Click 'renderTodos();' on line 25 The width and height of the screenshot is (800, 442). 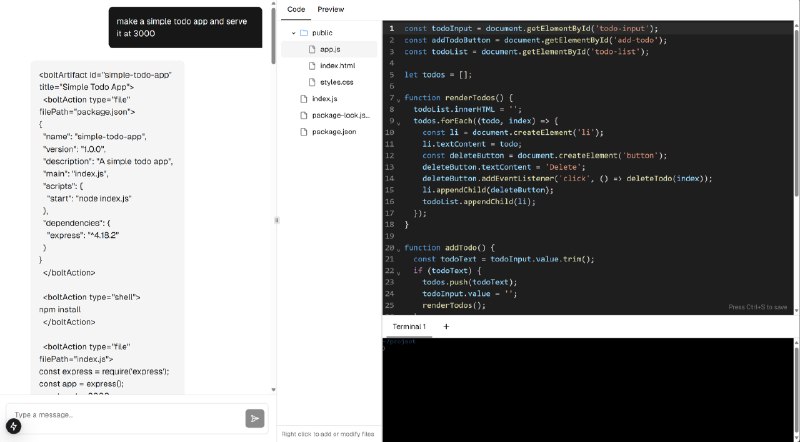[454, 305]
